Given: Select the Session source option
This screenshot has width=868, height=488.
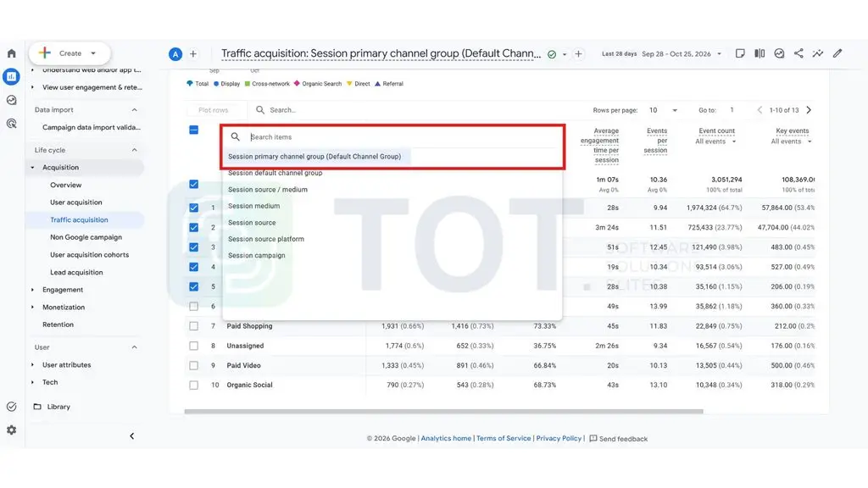Looking at the screenshot, I should (x=252, y=223).
